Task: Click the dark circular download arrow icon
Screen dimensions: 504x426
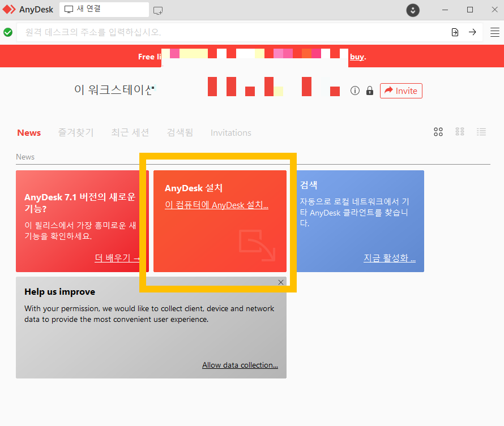Action: tap(413, 10)
